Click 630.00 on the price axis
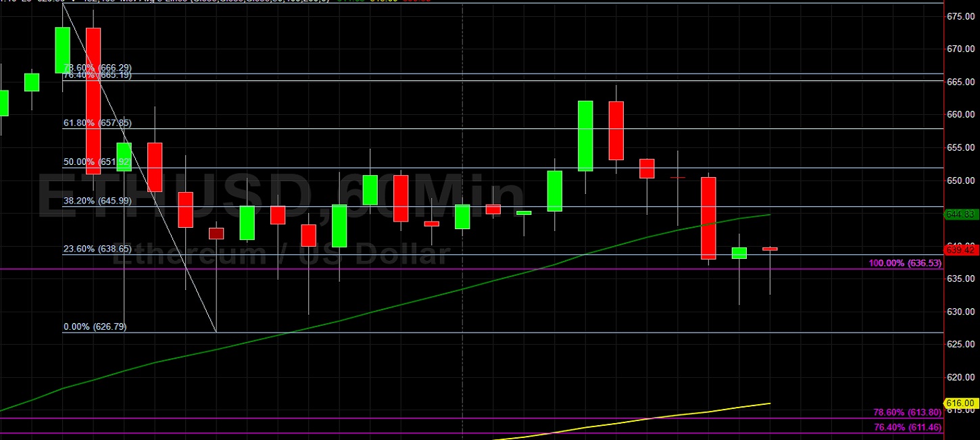980x440 pixels. 960,312
